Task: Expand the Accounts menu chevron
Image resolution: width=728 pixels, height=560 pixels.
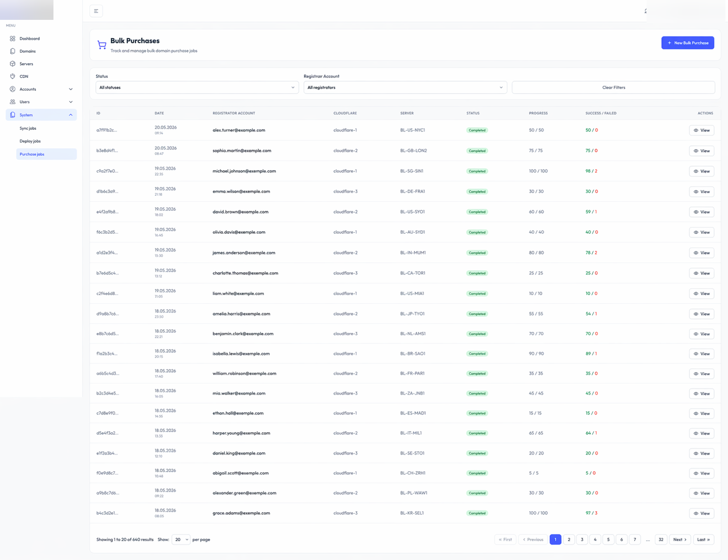Action: coord(71,89)
